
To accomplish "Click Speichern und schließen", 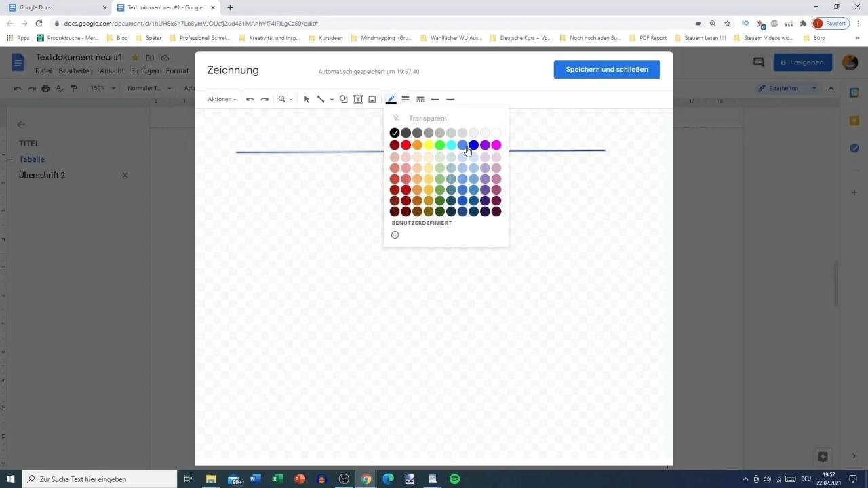I will click(606, 69).
